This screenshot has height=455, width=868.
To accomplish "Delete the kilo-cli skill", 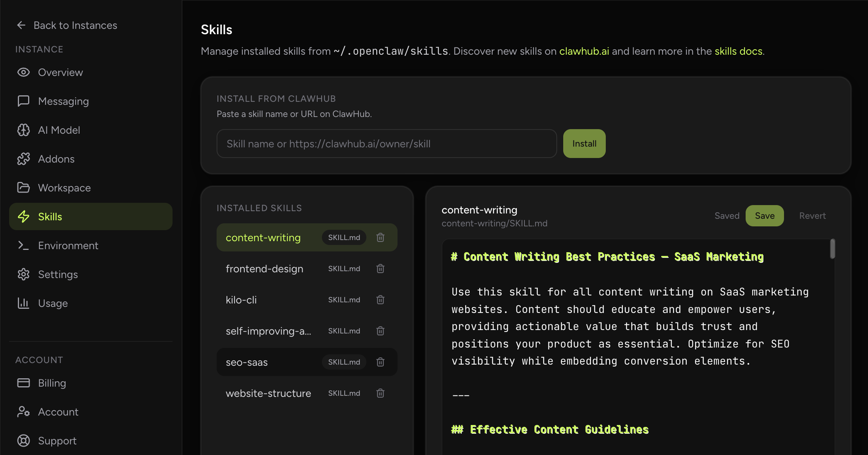I will [x=380, y=300].
